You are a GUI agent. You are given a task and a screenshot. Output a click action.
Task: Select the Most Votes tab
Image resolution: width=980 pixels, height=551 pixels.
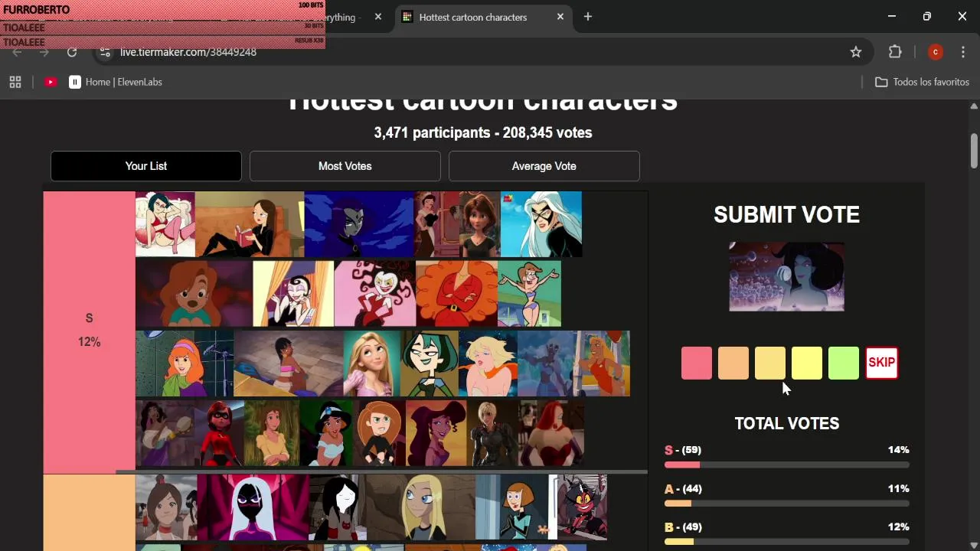pos(345,166)
